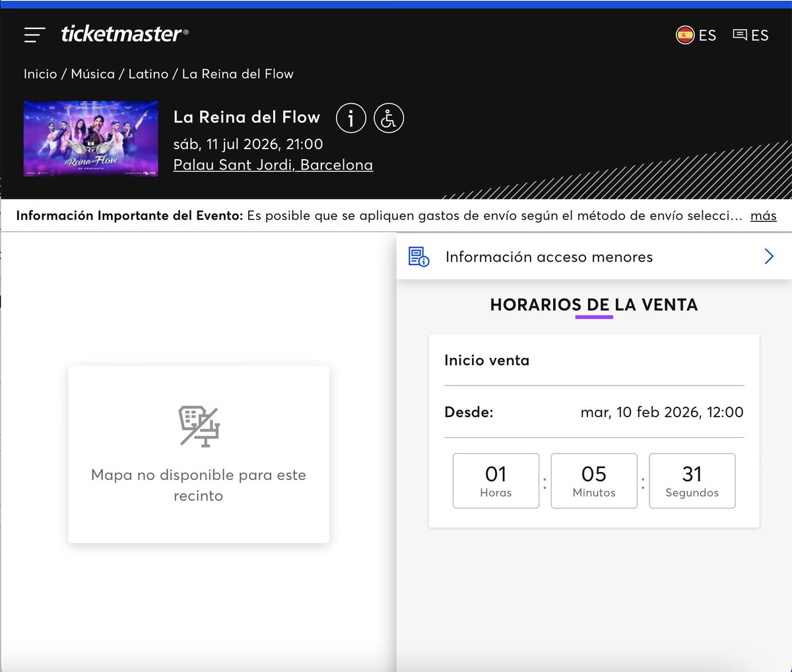Click the unavailable map icon

point(198,426)
